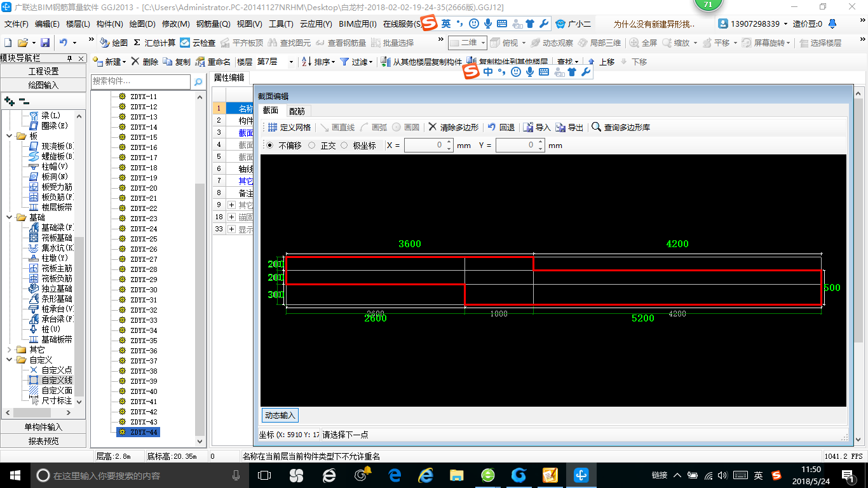Open the 钢筋量(Q) menu
Viewport: 868px width, 488px height.
pyautogui.click(x=214, y=24)
